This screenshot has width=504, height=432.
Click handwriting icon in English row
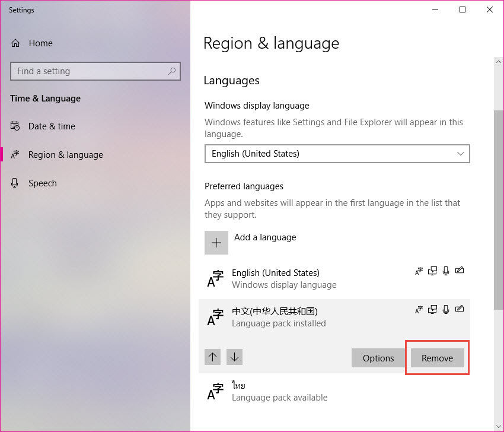pos(460,271)
